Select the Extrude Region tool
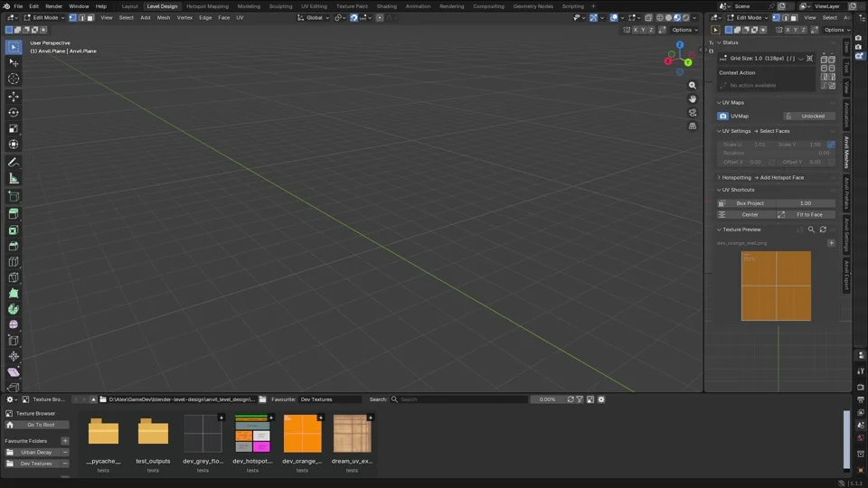Viewport: 868px width, 488px height. tap(14, 214)
